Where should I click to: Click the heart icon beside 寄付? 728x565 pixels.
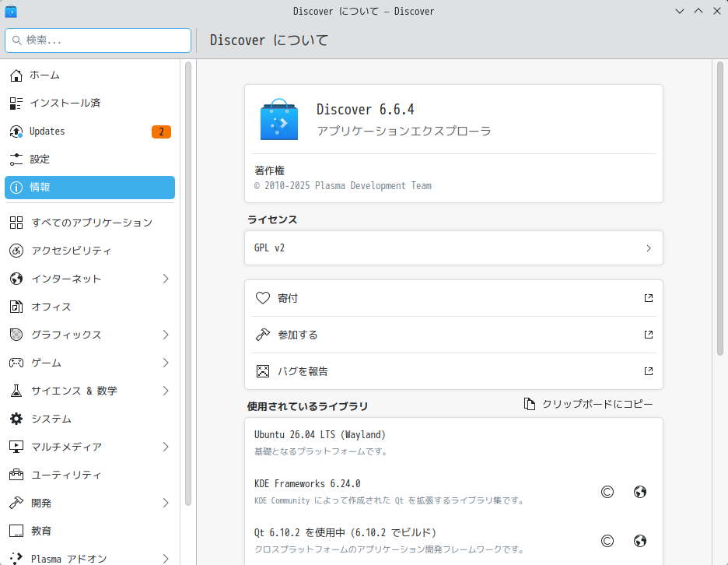(263, 298)
